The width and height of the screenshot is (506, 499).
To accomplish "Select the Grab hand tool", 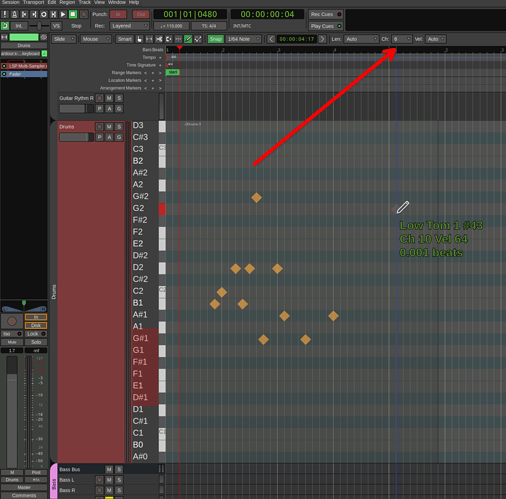I will (139, 39).
